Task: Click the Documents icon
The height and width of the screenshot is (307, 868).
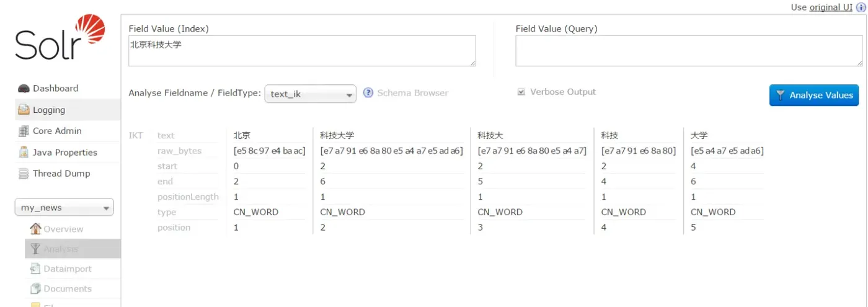Action: coord(35,288)
